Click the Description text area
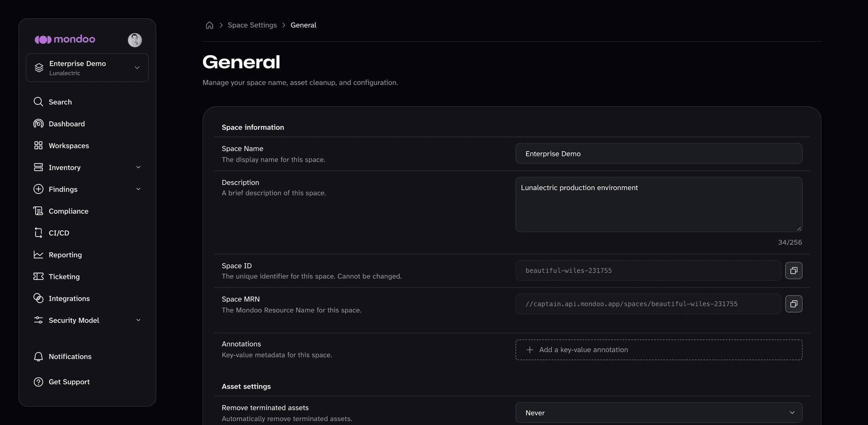 pos(659,204)
